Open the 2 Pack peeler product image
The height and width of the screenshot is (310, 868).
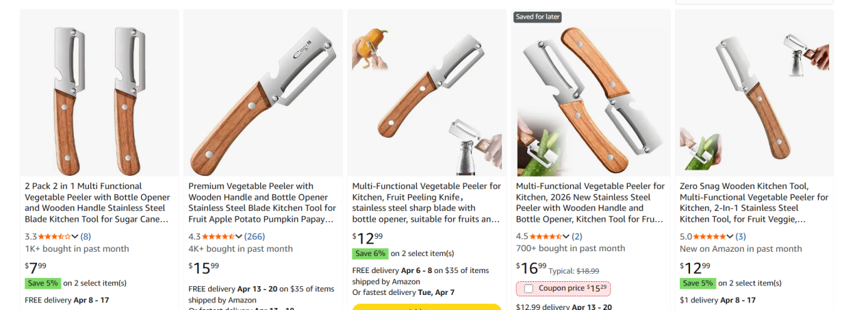point(99,94)
